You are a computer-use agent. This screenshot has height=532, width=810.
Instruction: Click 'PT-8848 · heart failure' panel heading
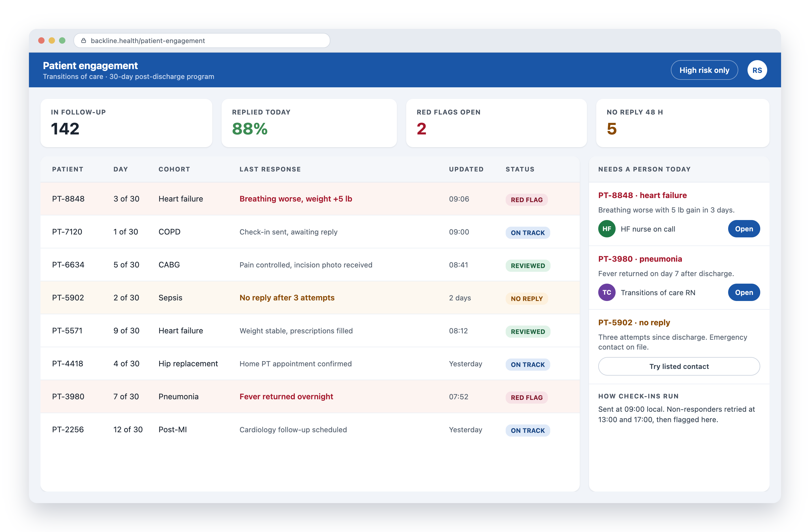[x=642, y=195]
